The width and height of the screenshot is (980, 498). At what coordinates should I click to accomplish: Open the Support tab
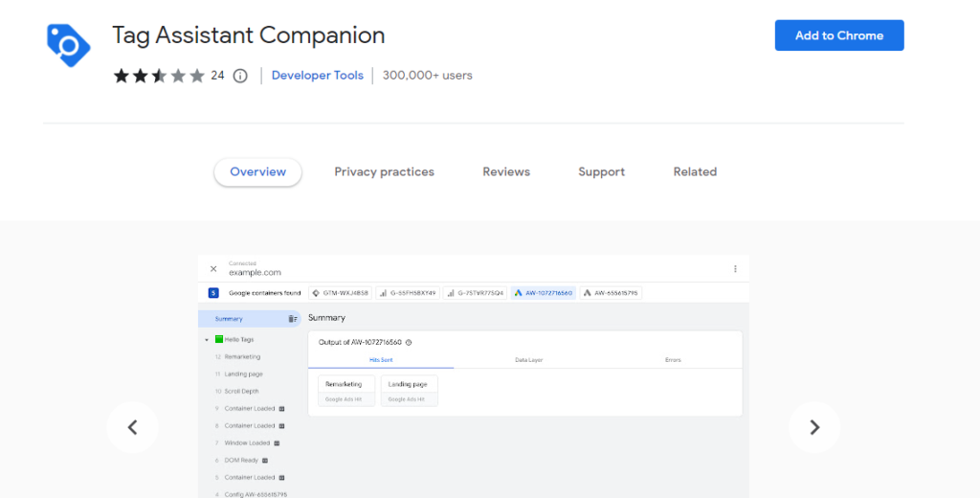tap(601, 172)
